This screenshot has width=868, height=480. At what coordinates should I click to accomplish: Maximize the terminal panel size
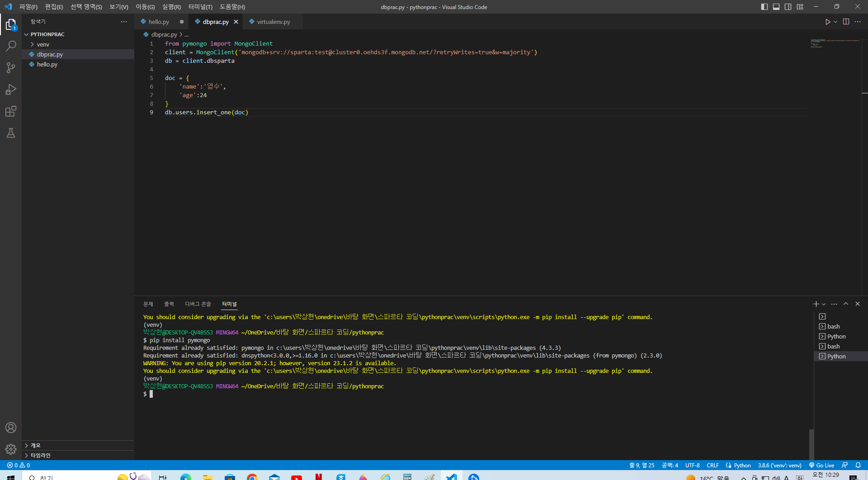click(x=846, y=304)
